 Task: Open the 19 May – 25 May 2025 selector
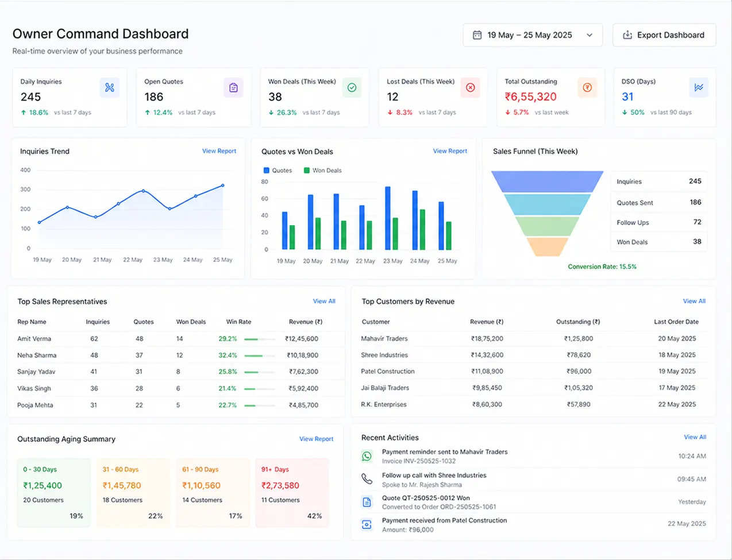533,35
